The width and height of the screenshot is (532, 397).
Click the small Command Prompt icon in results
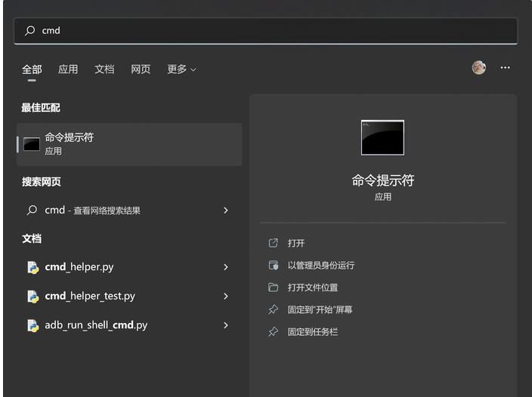(x=32, y=144)
